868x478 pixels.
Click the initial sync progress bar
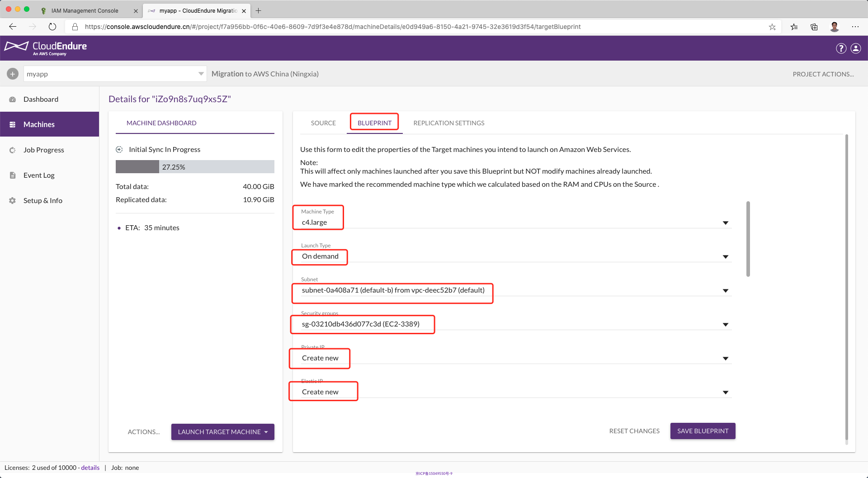coord(195,167)
